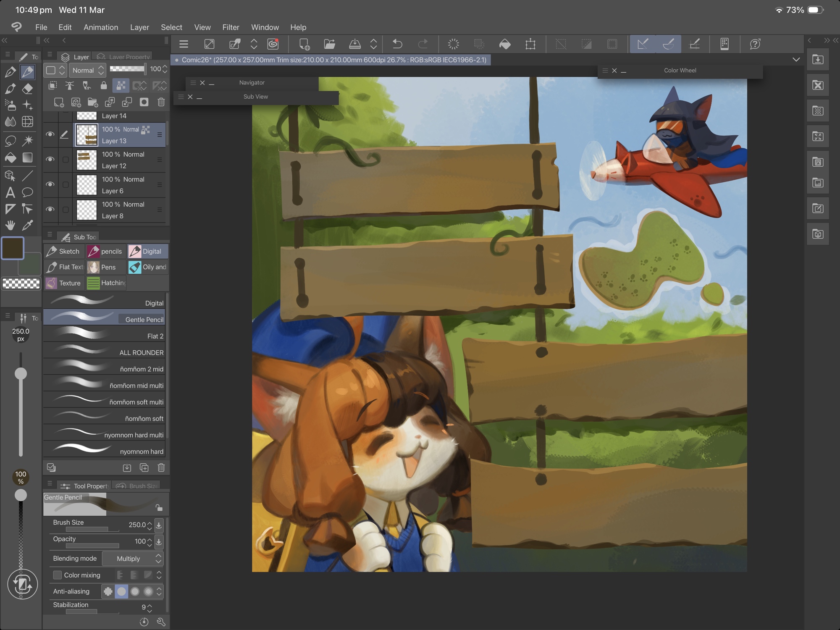840x630 pixels.
Task: Open the Filter menu
Action: coord(231,27)
